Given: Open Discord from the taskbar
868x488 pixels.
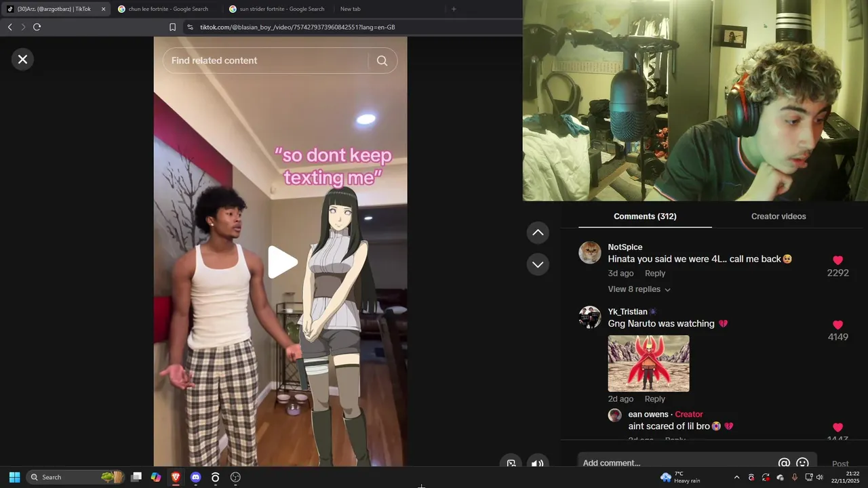Looking at the screenshot, I should click(196, 477).
